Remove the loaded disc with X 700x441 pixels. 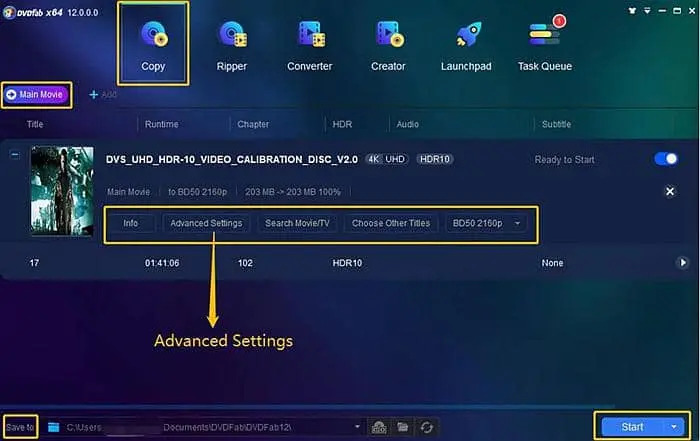pos(670,191)
